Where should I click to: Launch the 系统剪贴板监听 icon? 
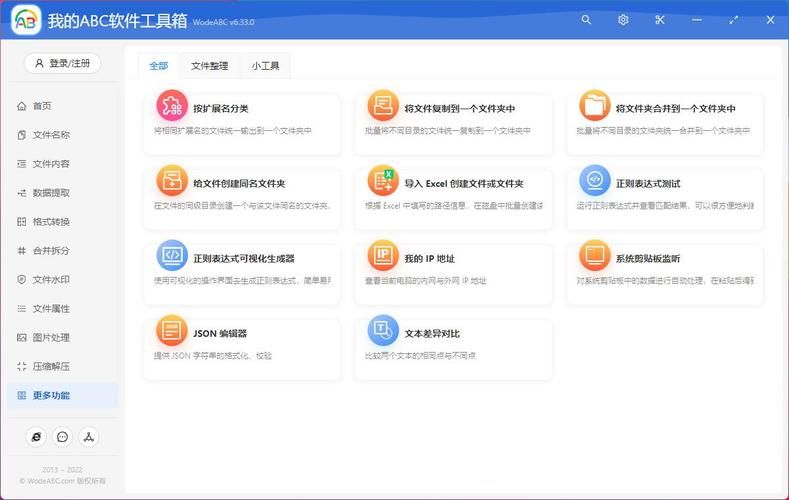(x=594, y=255)
